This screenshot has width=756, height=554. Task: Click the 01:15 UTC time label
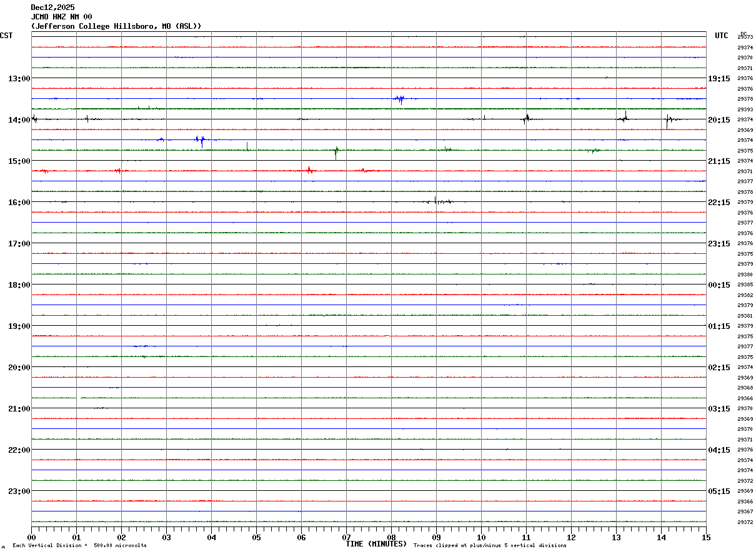719,326
